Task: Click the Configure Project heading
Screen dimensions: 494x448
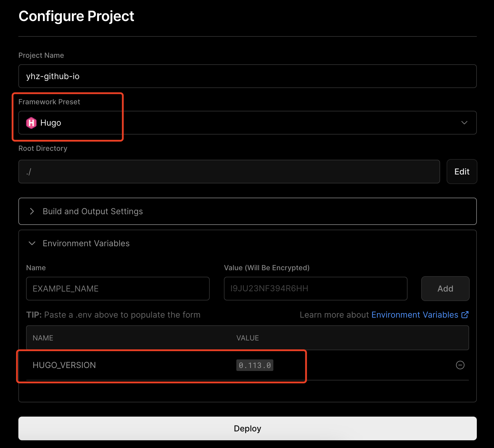Action: tap(76, 16)
